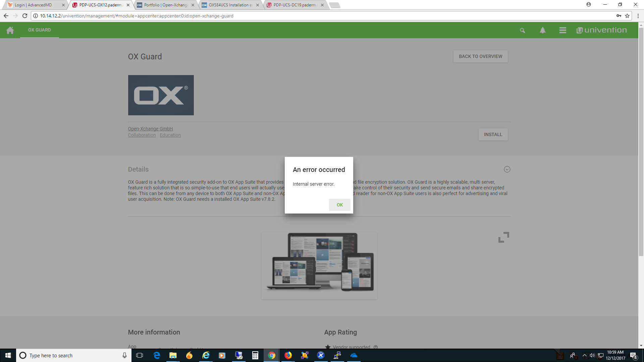Click the saved password key icon
The height and width of the screenshot is (362, 644).
coord(619,16)
